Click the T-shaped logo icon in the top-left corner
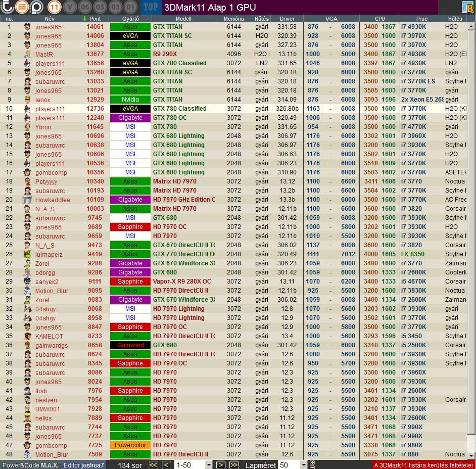 point(7,7)
